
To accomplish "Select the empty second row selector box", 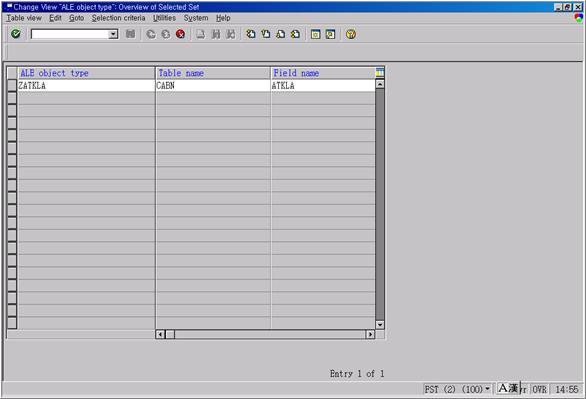I will [12, 98].
